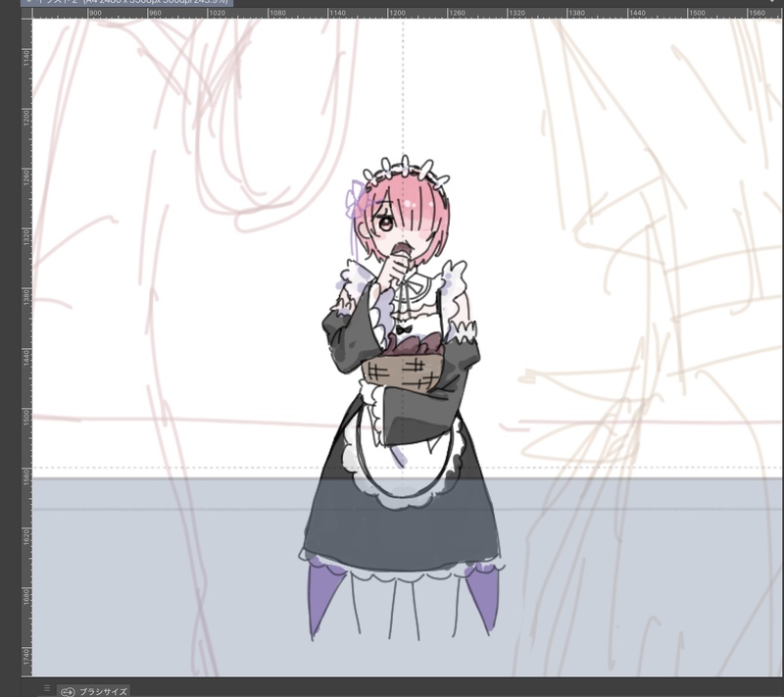Click the 1200 mark on the horizontal ruler
Viewport: 784px width, 697px height.
(x=397, y=13)
